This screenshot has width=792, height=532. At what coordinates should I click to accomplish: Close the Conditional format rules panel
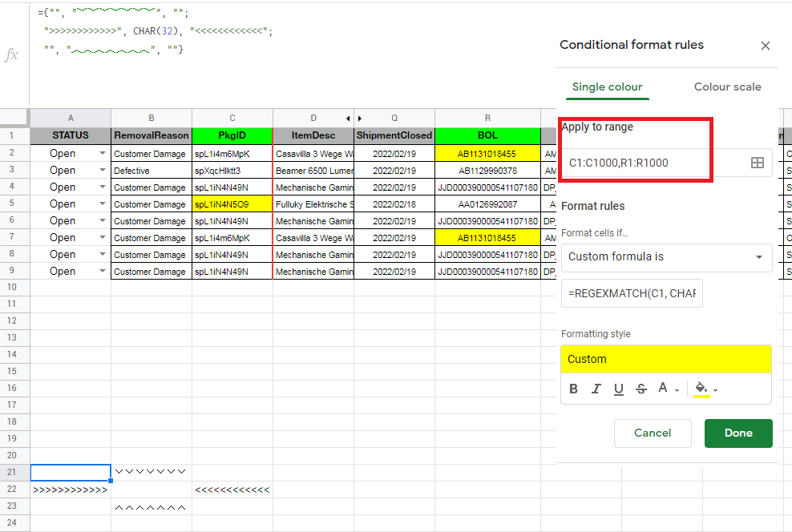(766, 46)
